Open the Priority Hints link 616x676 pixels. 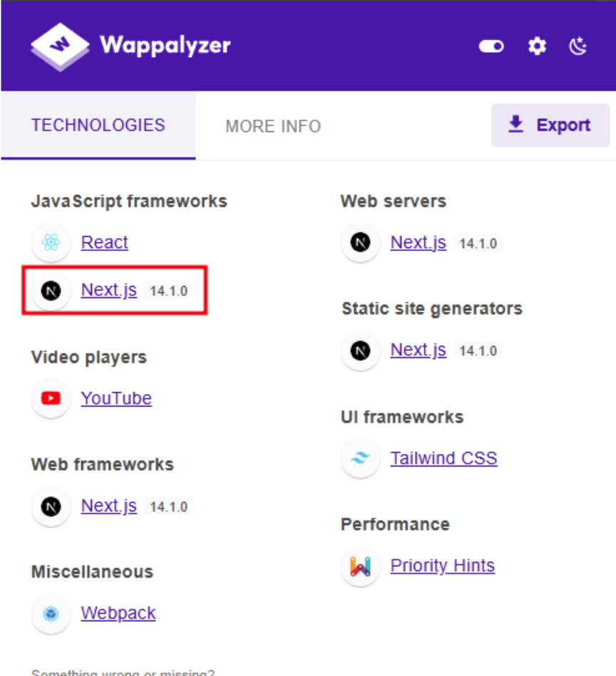(x=443, y=566)
